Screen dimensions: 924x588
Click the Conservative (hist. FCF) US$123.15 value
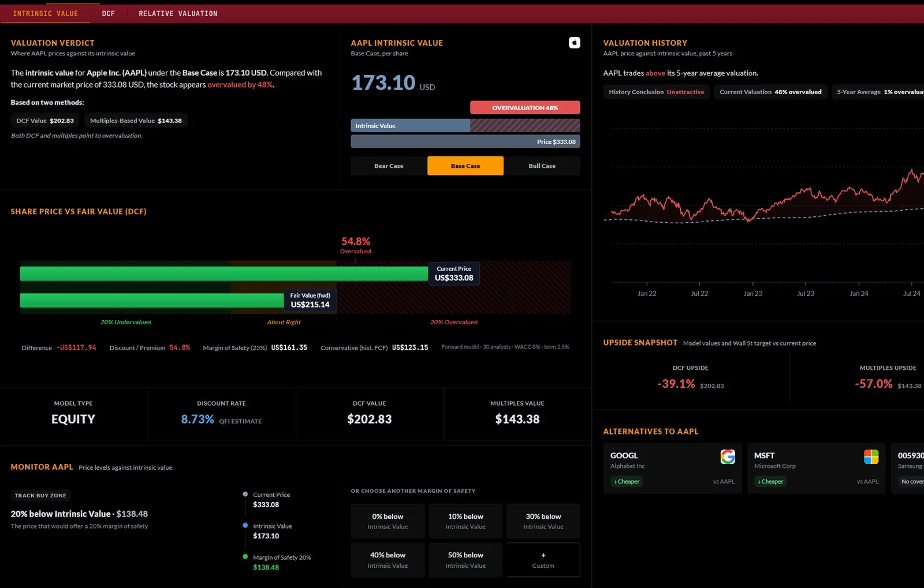pos(410,347)
